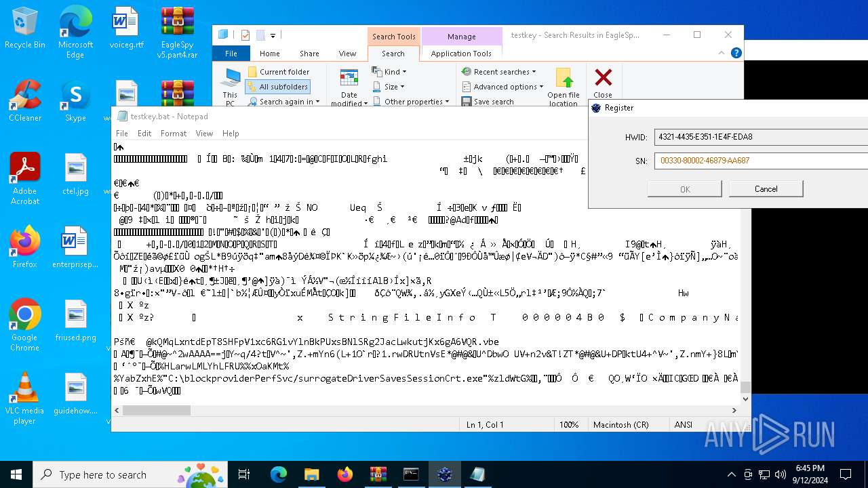
Task: Open Task View on taskbar
Action: 245,474
